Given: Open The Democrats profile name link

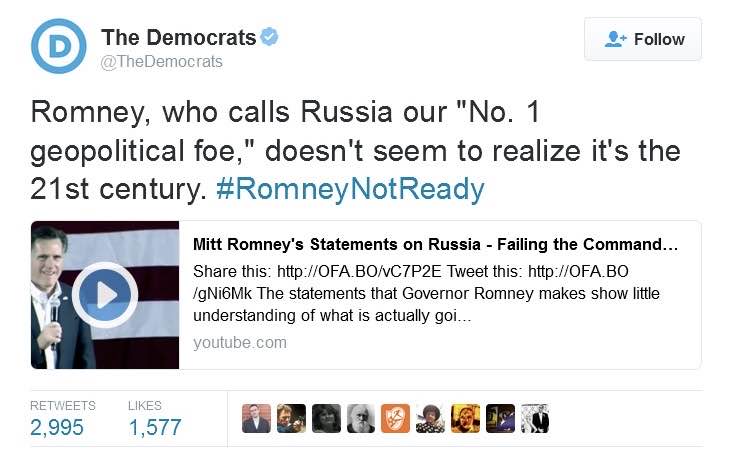Looking at the screenshot, I should 178,38.
